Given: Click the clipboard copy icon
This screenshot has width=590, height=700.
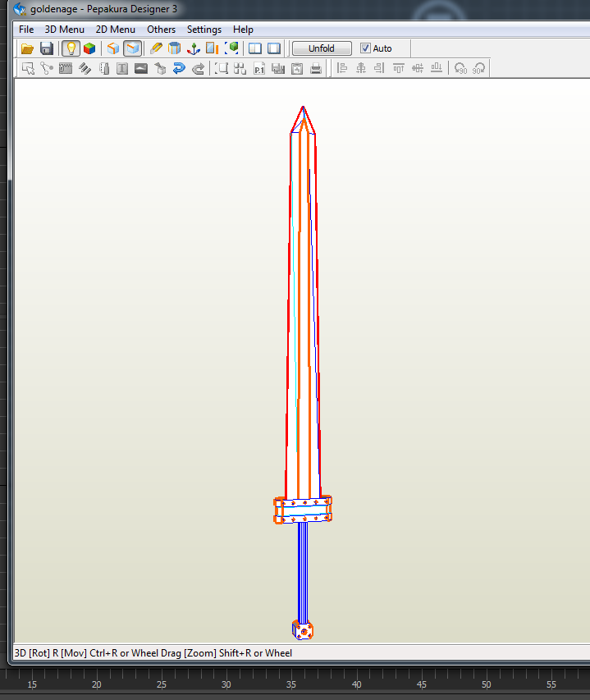Looking at the screenshot, I should 297,68.
